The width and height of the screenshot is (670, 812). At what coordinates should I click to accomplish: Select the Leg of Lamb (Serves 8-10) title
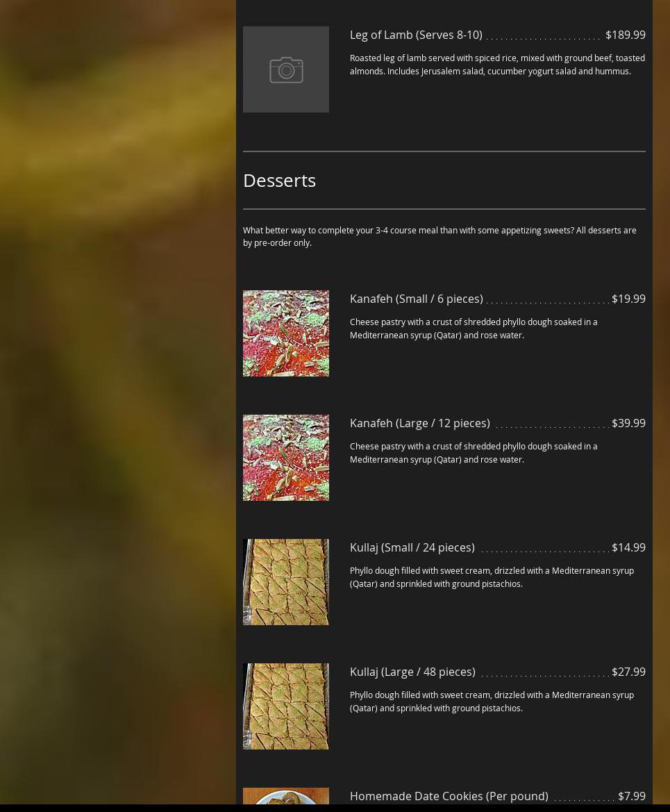(x=416, y=35)
